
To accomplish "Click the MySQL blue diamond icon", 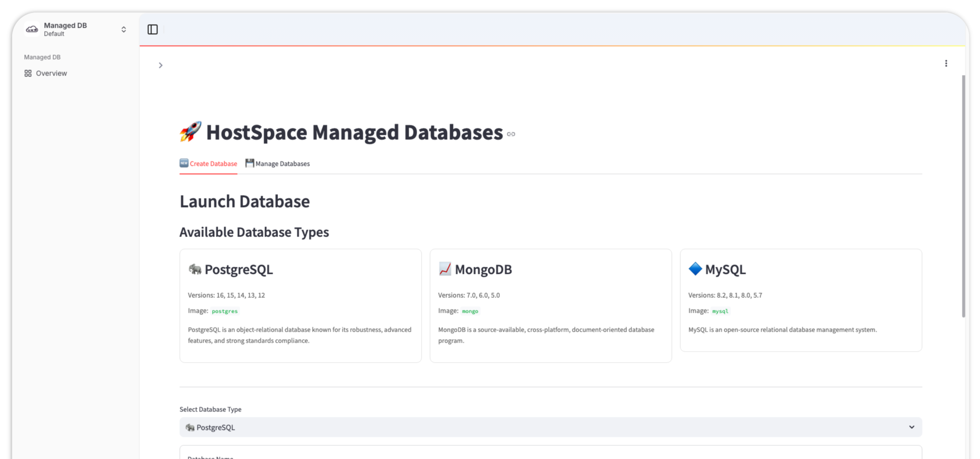I will click(695, 269).
